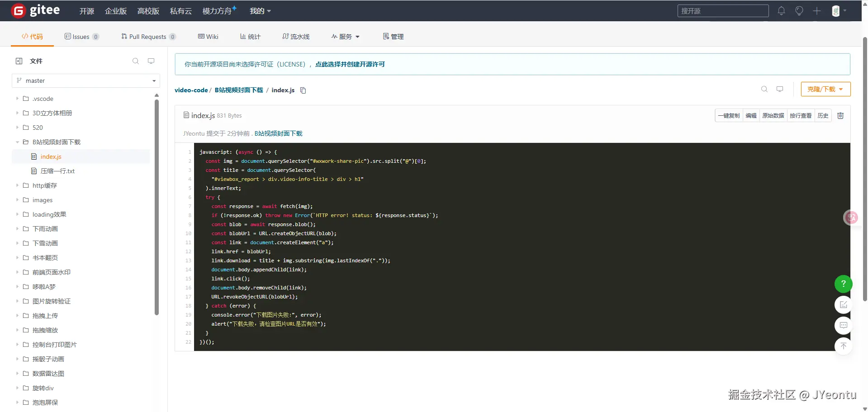Click the Web IDE monitor icon in sidebar
Screen dimensions: 868x412
point(151,61)
